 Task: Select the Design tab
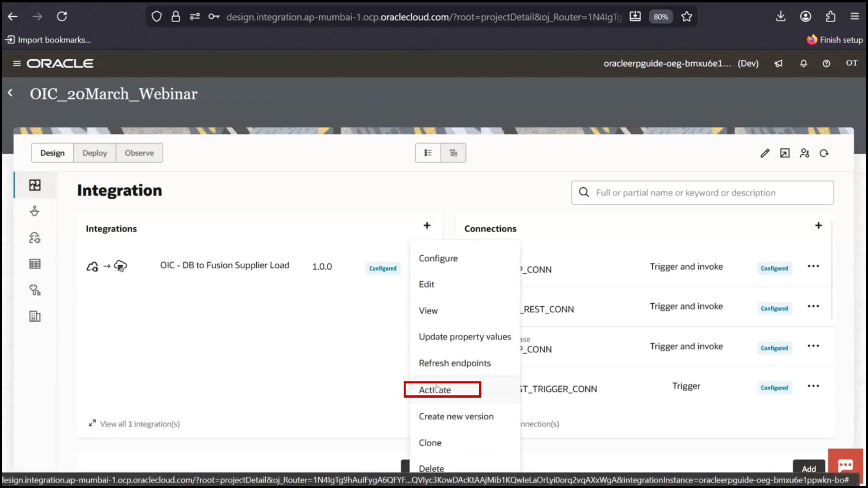52,153
